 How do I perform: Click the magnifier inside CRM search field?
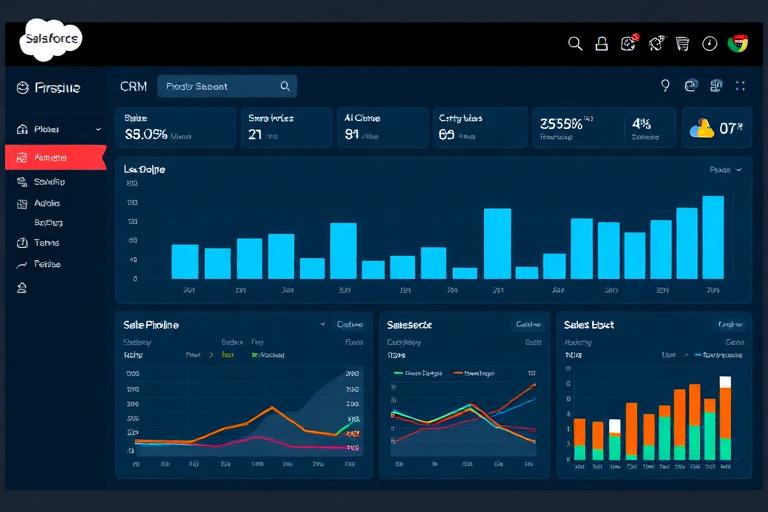click(285, 86)
